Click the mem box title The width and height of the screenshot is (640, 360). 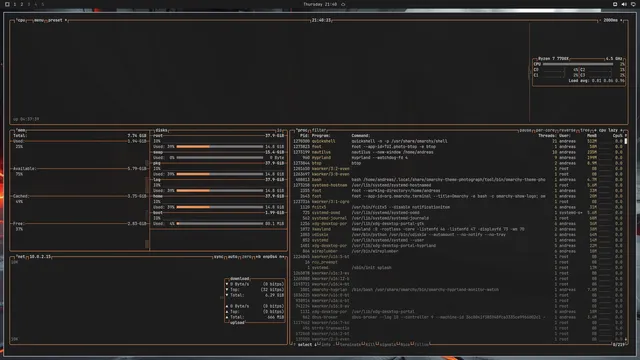21,130
